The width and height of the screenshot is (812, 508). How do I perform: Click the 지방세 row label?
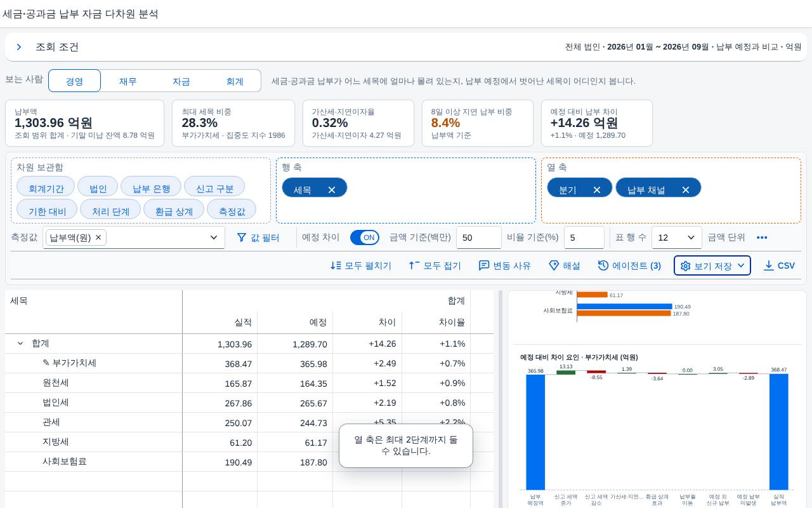pos(56,442)
